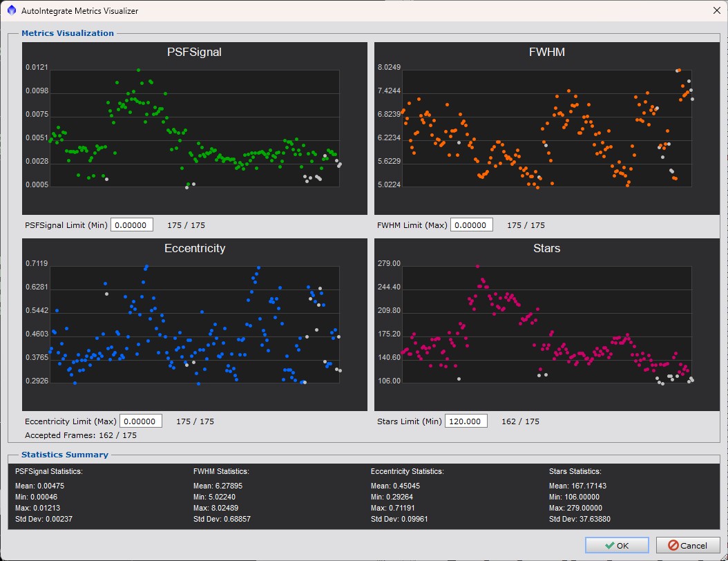Click the FWHM Statistics heading
Image resolution: width=728 pixels, height=561 pixels.
pos(221,471)
